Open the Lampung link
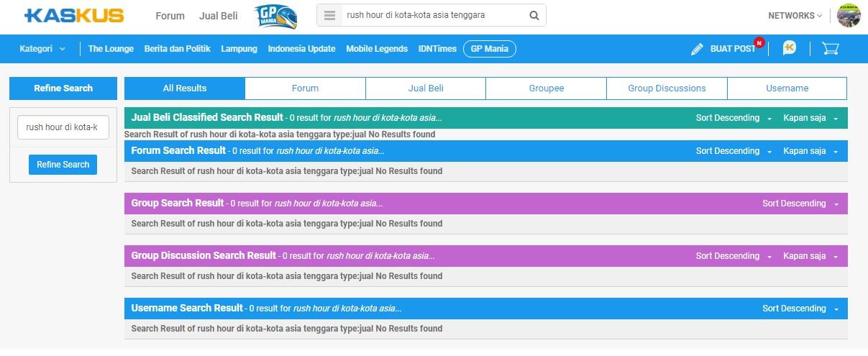Screen dimensions: 868x356 (x=239, y=49)
